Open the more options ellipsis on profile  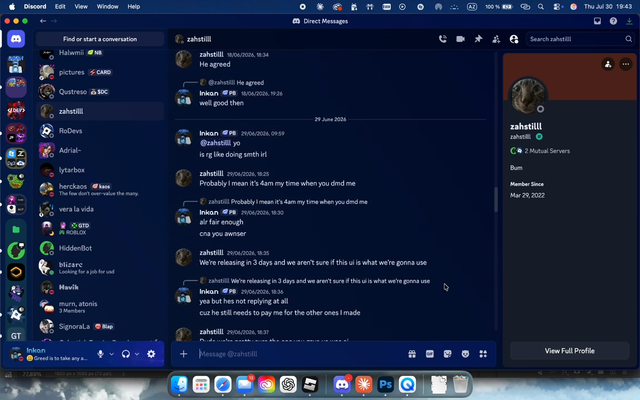tap(625, 64)
